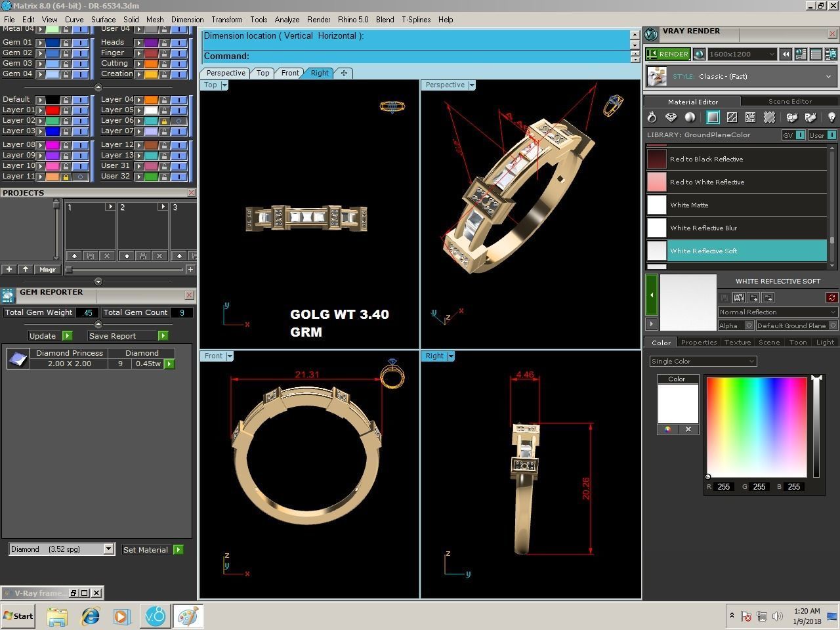Click the light bulb icon in Material Editor
Viewport: 840px width, 630px height.
tap(831, 117)
